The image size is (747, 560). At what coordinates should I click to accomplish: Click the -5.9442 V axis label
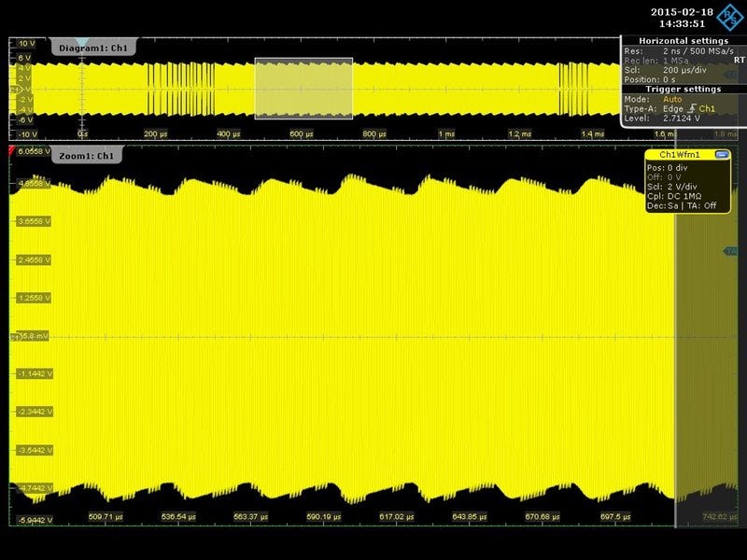35,520
